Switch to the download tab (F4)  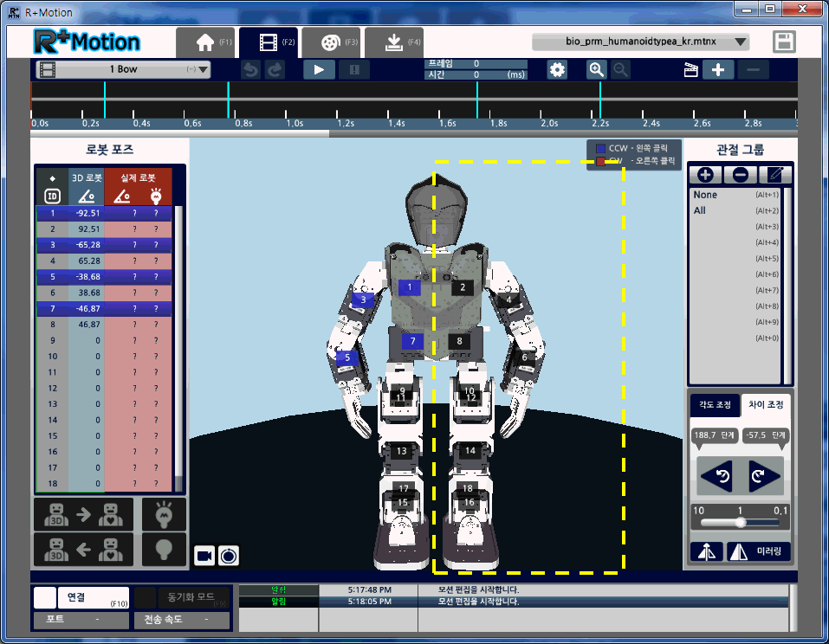pos(393,42)
